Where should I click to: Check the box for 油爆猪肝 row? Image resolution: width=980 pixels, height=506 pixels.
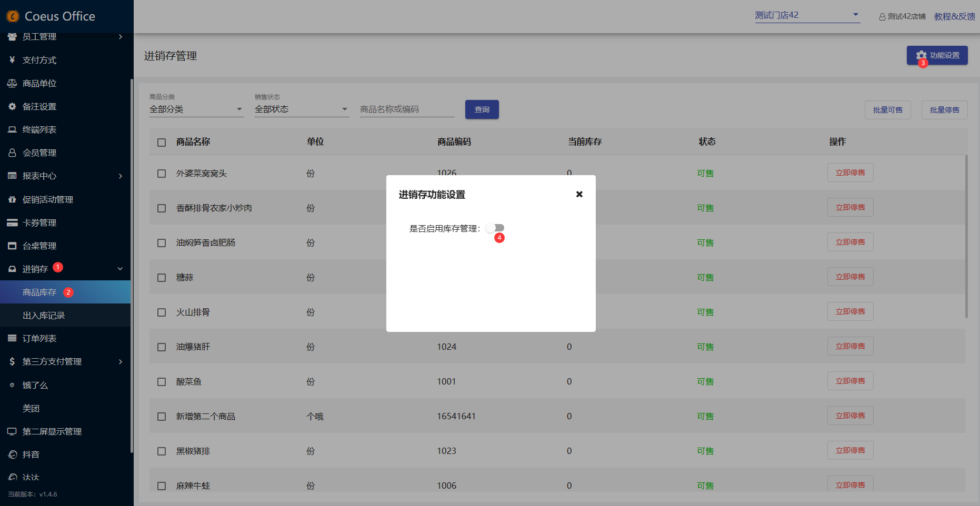(x=162, y=347)
